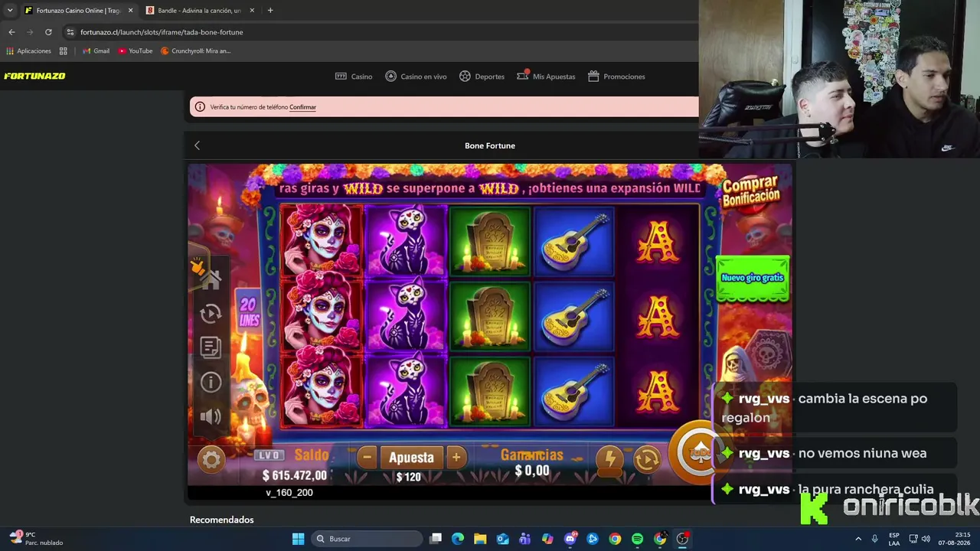Open a new browser tab
Screen dimensions: 980x551
[270, 11]
